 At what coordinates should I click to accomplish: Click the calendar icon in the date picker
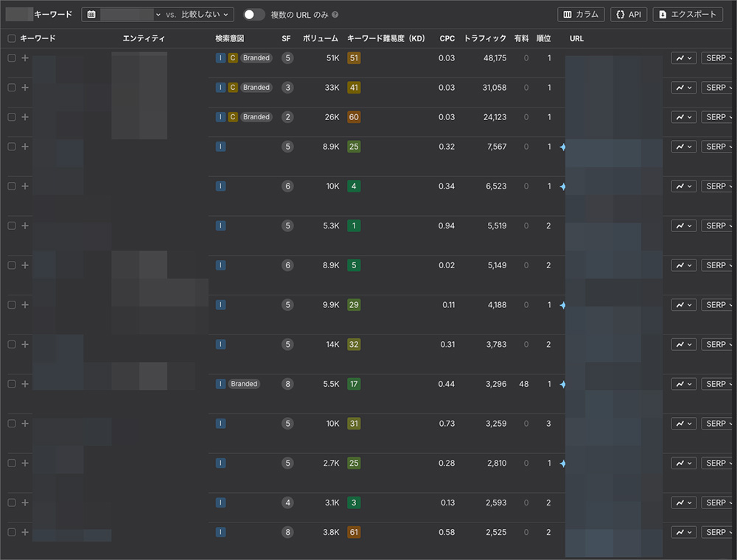pos(92,14)
